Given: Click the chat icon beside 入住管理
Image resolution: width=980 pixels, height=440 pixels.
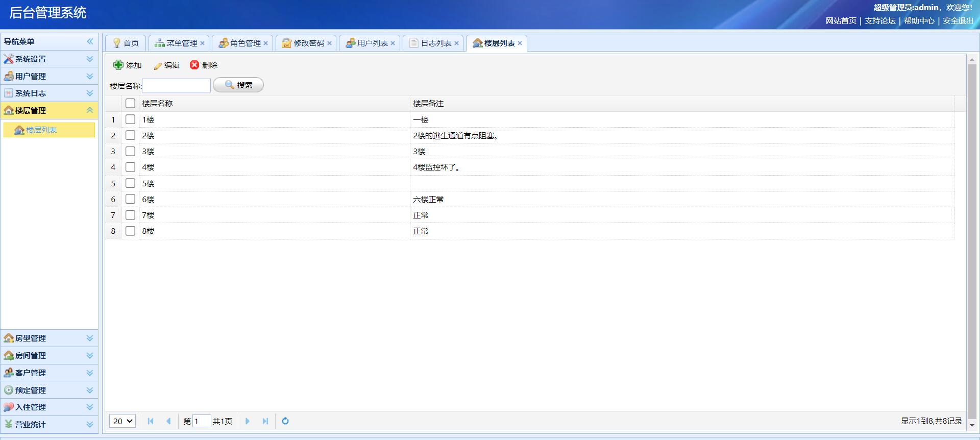Looking at the screenshot, I should pyautogui.click(x=9, y=407).
